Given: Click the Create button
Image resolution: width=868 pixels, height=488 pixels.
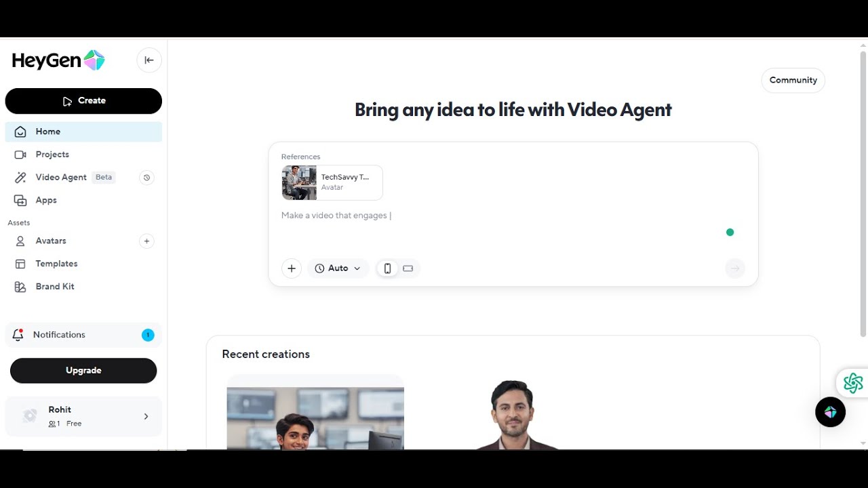Looking at the screenshot, I should click(x=83, y=101).
